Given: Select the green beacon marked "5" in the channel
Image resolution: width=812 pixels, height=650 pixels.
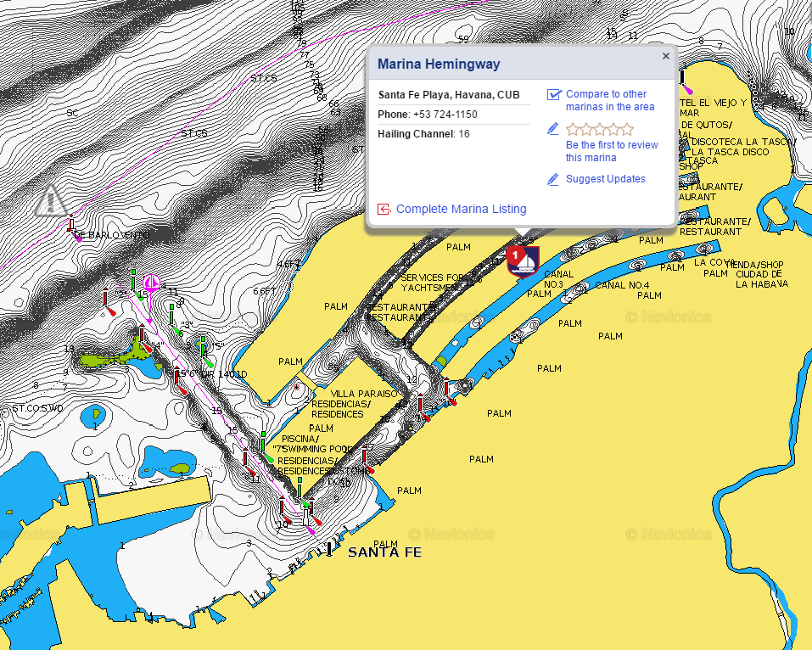Looking at the screenshot, I should pyautogui.click(x=204, y=346).
